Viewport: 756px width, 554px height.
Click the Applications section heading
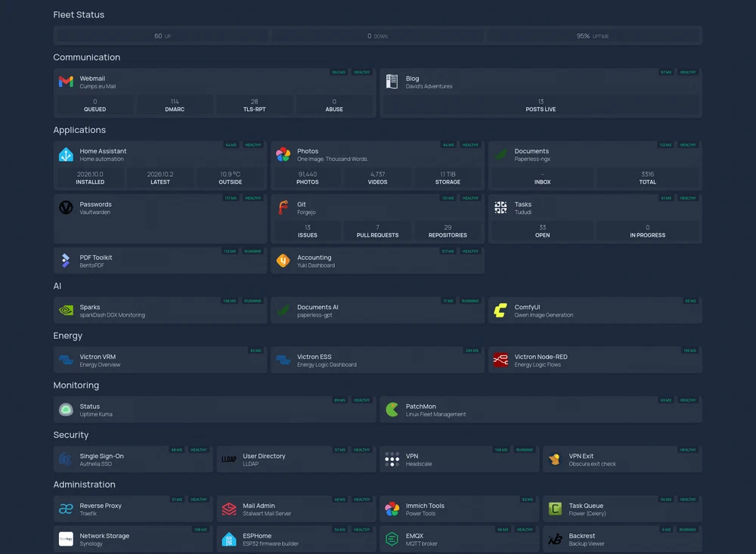pos(79,130)
